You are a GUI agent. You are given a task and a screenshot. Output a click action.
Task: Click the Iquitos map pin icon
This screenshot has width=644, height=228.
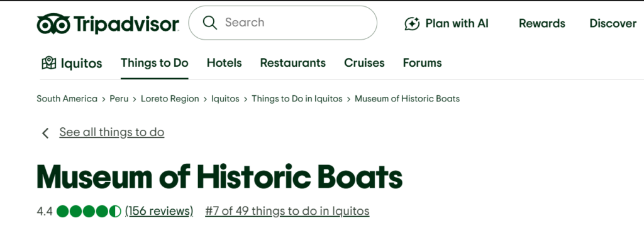coord(49,63)
